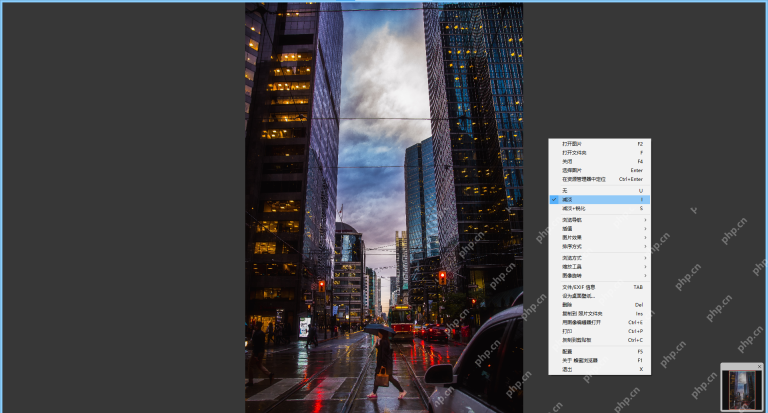768x413 pixels.
Task: Open the 文件/EXIF 信息 entry with TAB shortcut
Action: 600,287
